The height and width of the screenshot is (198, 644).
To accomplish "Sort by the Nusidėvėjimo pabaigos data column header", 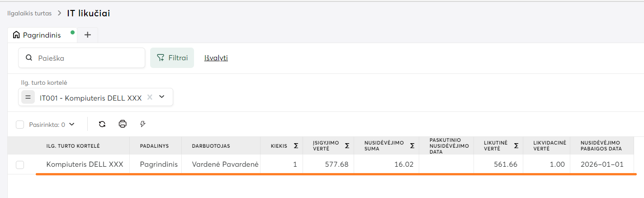I will tap(601, 146).
